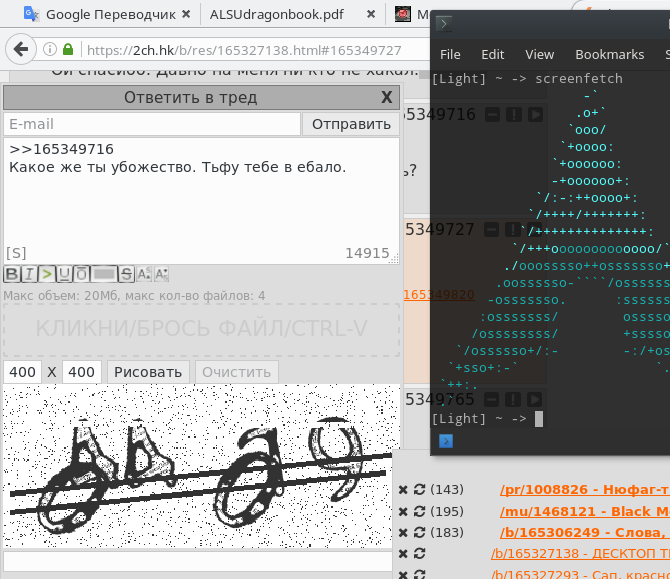Click the screenfetch command text in terminal

(579, 79)
